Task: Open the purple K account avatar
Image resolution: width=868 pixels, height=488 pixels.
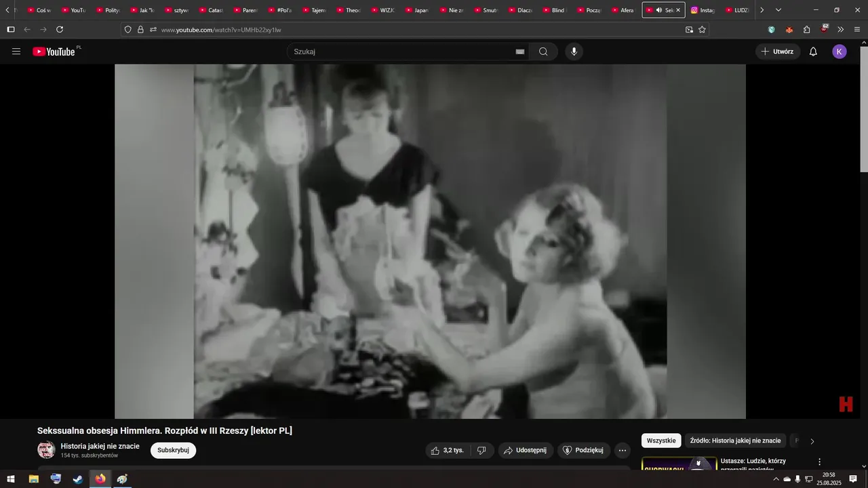Action: [x=840, y=52]
